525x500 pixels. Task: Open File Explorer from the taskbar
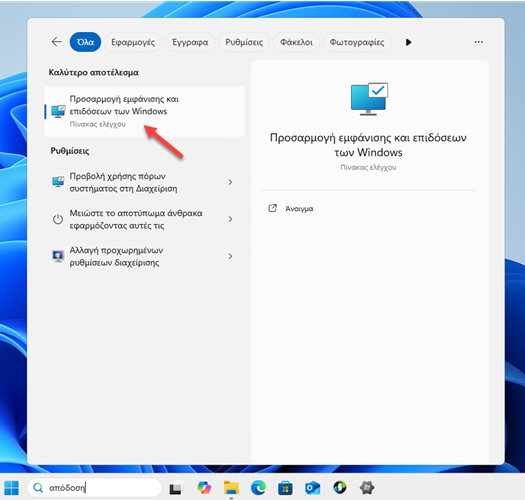click(231, 488)
